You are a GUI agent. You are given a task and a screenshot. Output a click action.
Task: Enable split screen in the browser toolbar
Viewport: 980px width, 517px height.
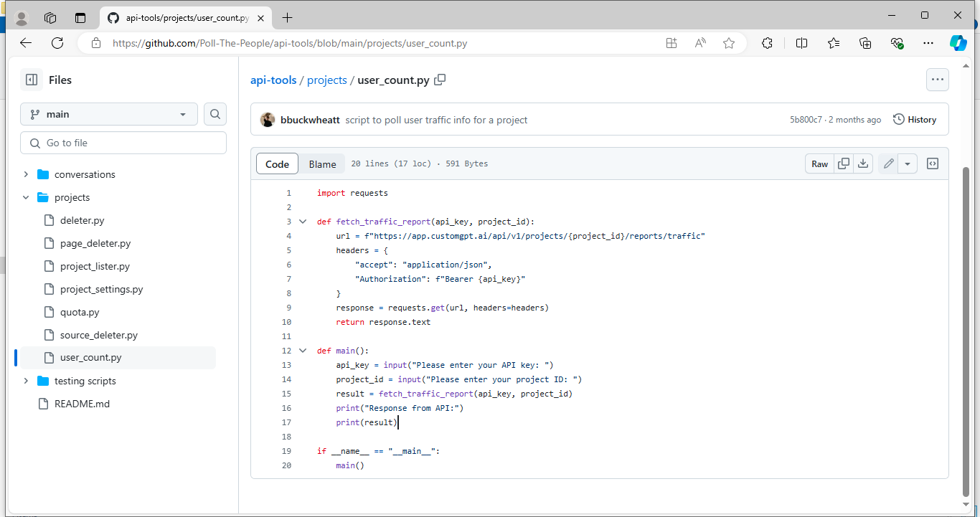pyautogui.click(x=801, y=43)
